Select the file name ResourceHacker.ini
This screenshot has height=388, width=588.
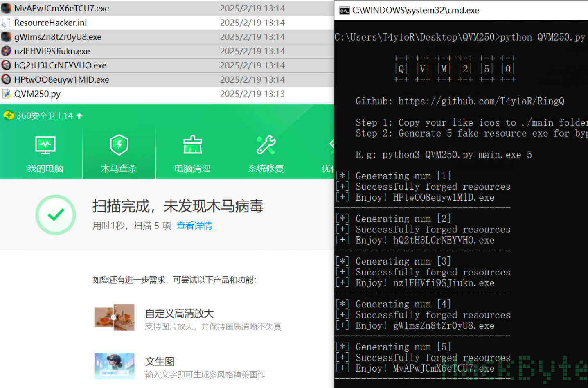pyautogui.click(x=50, y=23)
